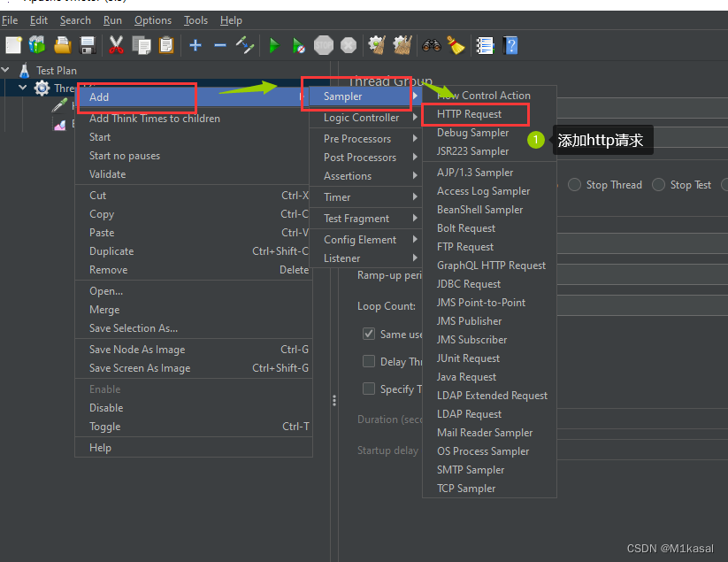This screenshot has height=562, width=728.
Task: Open the Templates toolbar icon
Action: pos(37,45)
